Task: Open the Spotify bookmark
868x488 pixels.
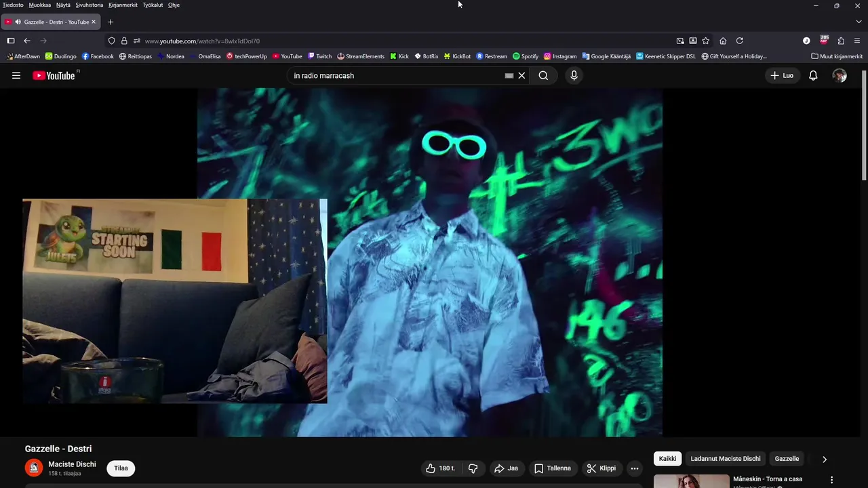Action: [526, 56]
